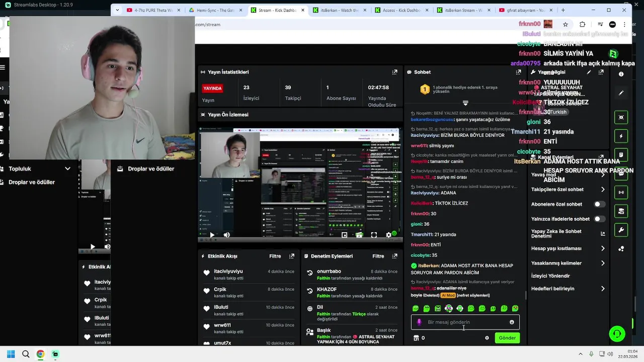Open the info icon in the right sidebar
The width and height of the screenshot is (644, 362).
621,74
